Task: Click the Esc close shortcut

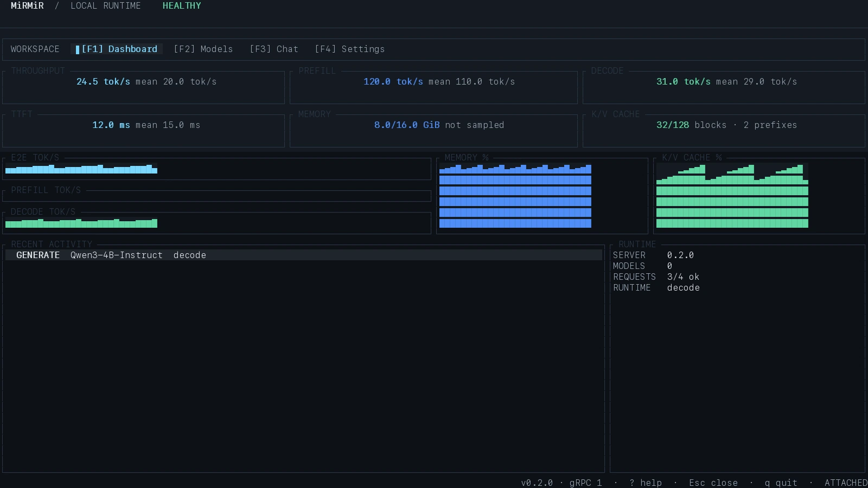Action: 713,483
